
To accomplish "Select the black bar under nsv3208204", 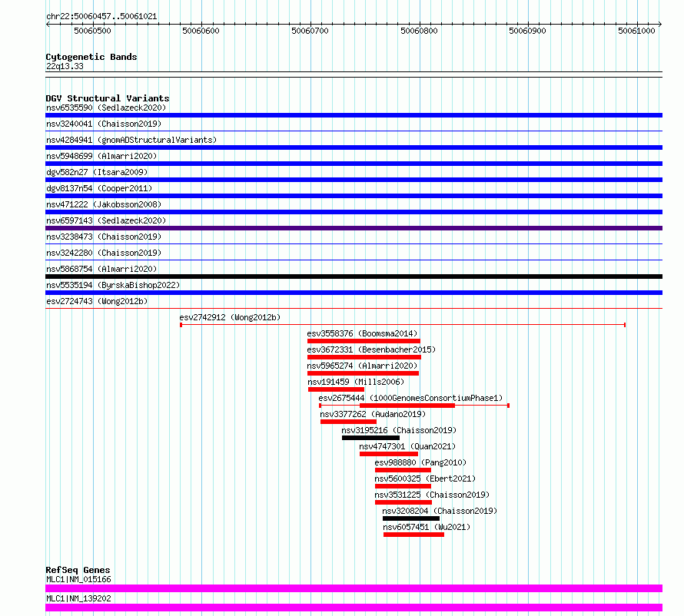I will [411, 518].
